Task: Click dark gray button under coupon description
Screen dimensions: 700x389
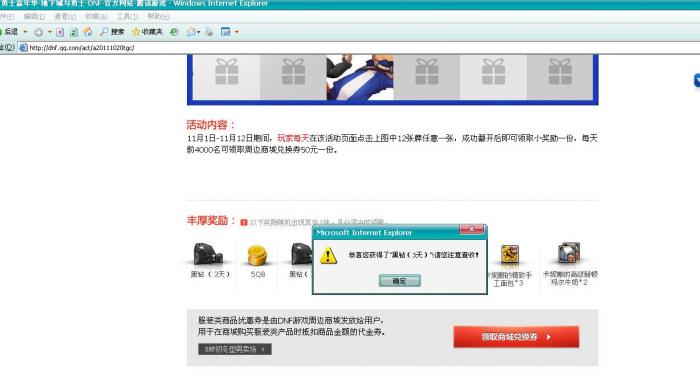Action: click(235, 349)
